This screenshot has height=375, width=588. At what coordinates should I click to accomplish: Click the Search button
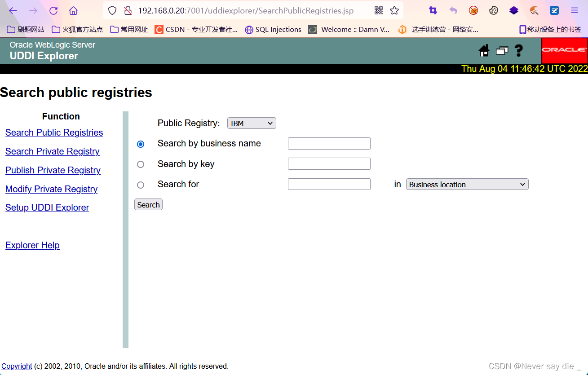(148, 204)
